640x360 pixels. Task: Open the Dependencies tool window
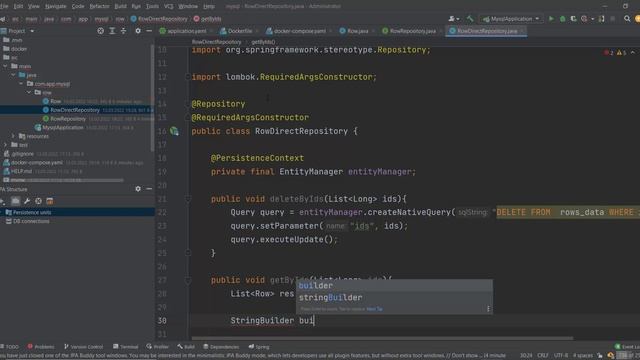click(x=221, y=347)
